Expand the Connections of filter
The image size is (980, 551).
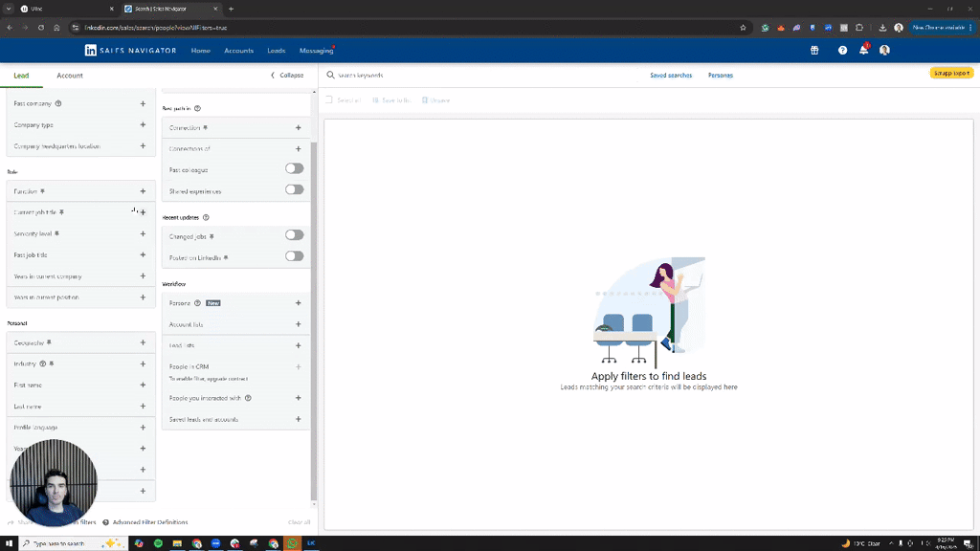coord(298,148)
